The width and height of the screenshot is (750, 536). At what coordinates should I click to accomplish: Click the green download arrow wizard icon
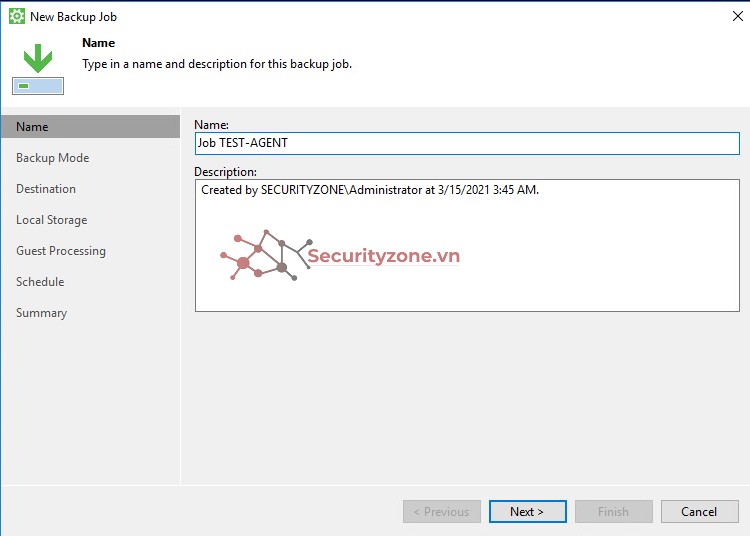[x=38, y=69]
